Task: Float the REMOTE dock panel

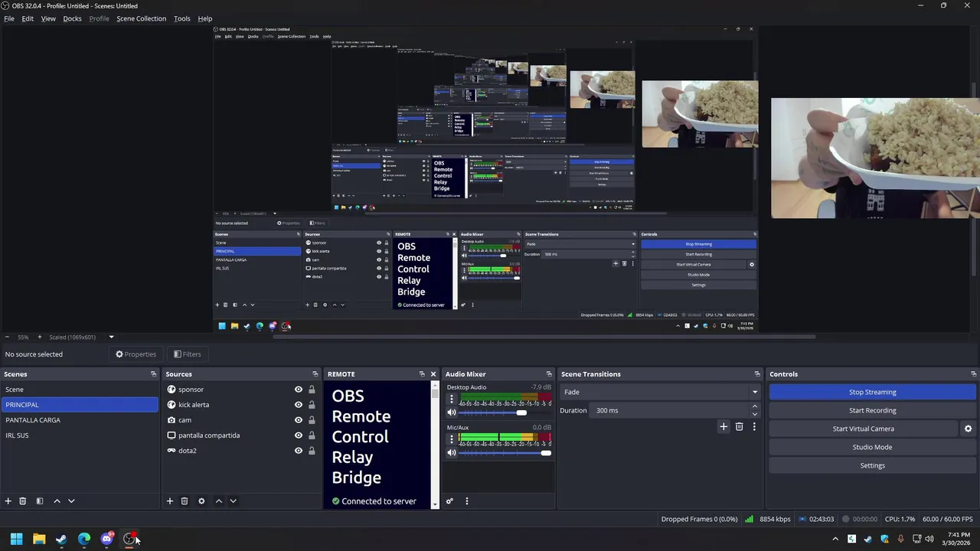Action: coord(422,374)
